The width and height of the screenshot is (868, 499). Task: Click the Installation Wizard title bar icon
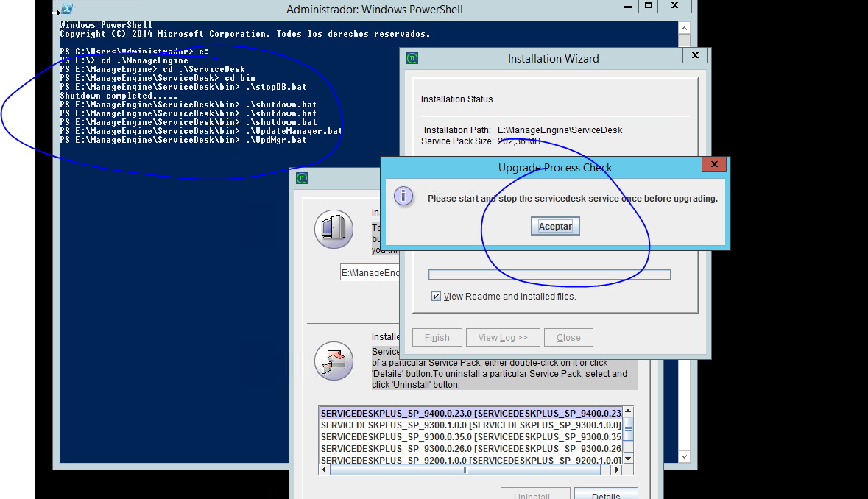pos(412,58)
